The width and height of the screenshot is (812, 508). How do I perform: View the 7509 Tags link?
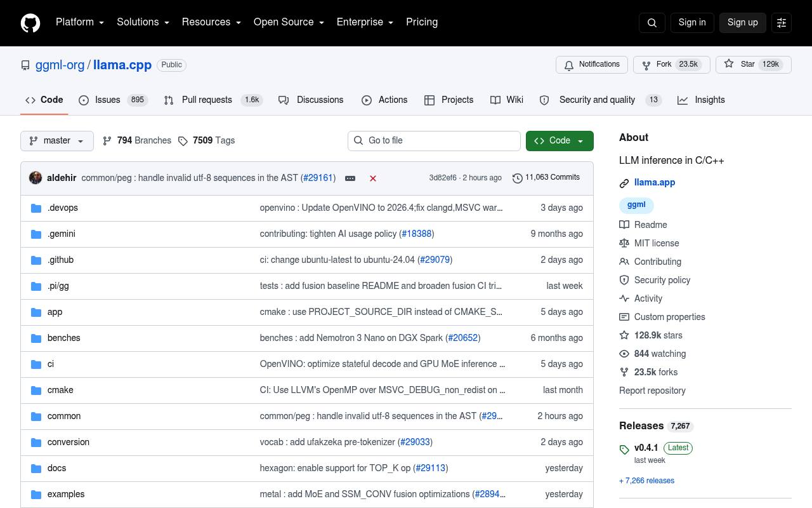(x=206, y=141)
